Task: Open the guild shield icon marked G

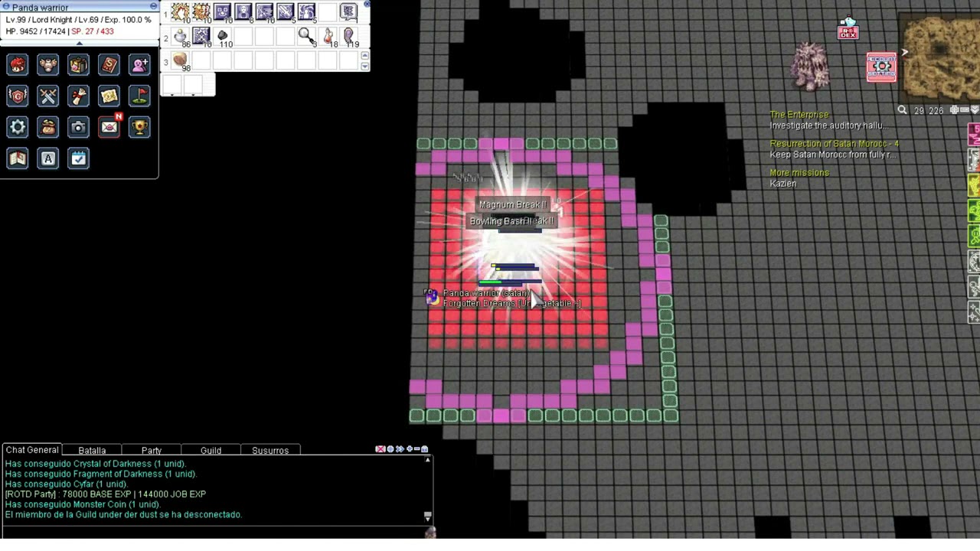Action: (x=18, y=96)
